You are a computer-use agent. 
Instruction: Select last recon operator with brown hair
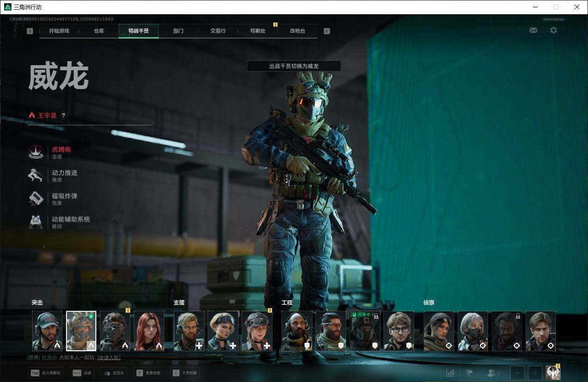coord(541,331)
